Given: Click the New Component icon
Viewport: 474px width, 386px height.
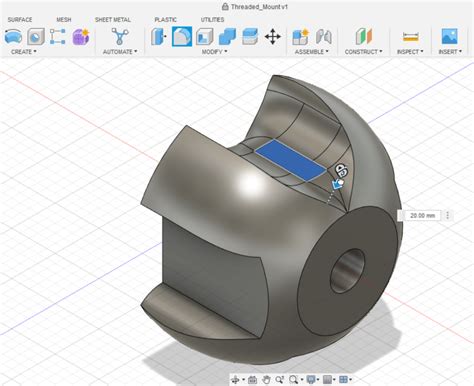Looking at the screenshot, I should (x=300, y=36).
